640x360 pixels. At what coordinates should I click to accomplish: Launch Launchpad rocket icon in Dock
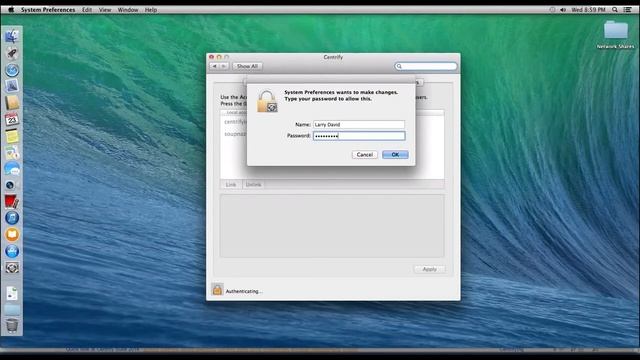pyautogui.click(x=12, y=53)
